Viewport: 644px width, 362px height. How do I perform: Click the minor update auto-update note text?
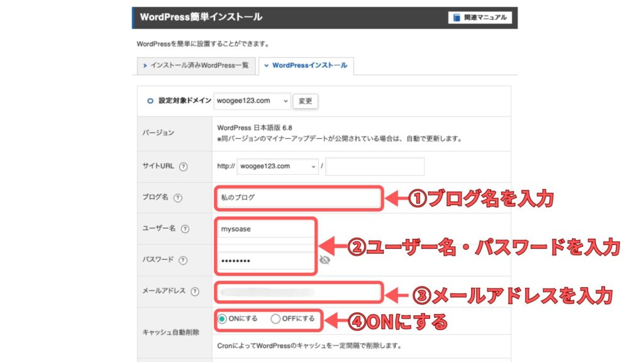(x=340, y=139)
